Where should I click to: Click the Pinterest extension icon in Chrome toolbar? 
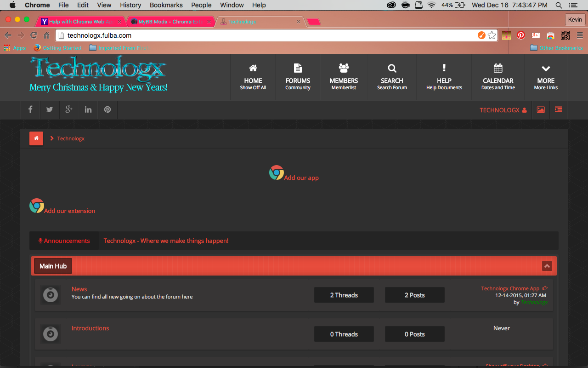[x=521, y=35]
